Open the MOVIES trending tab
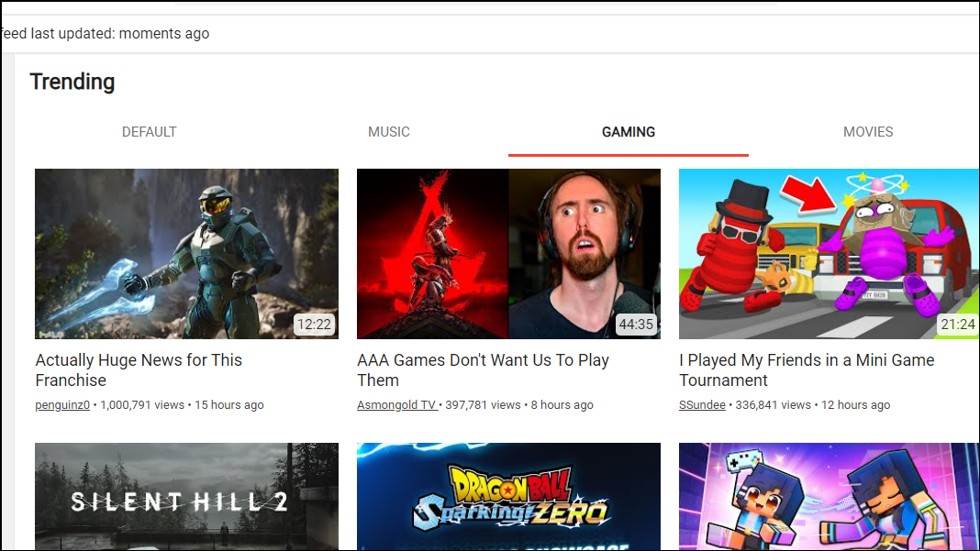 point(868,132)
